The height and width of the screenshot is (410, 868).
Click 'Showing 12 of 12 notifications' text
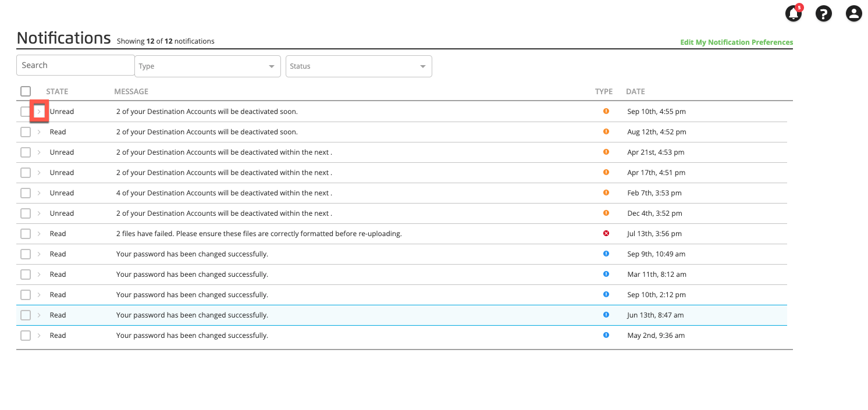[x=166, y=41]
